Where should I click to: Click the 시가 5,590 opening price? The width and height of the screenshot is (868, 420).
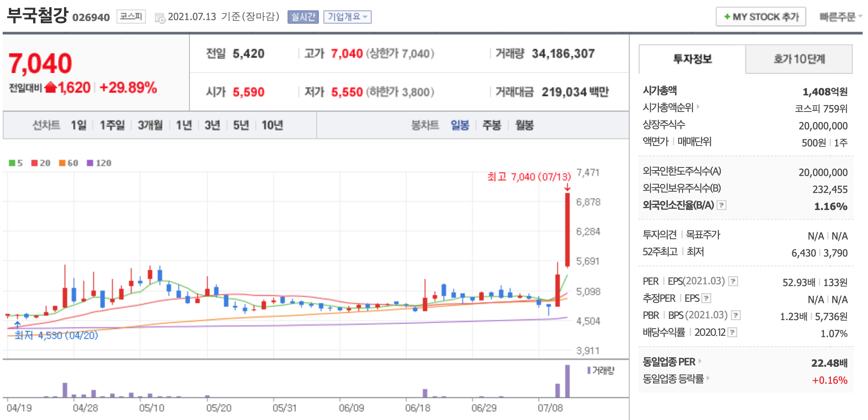tap(249, 92)
